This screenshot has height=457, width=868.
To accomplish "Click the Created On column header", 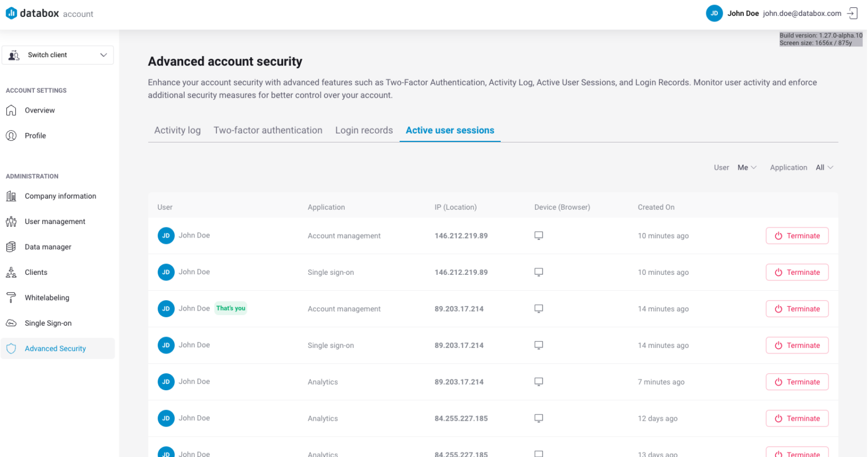I will point(656,207).
